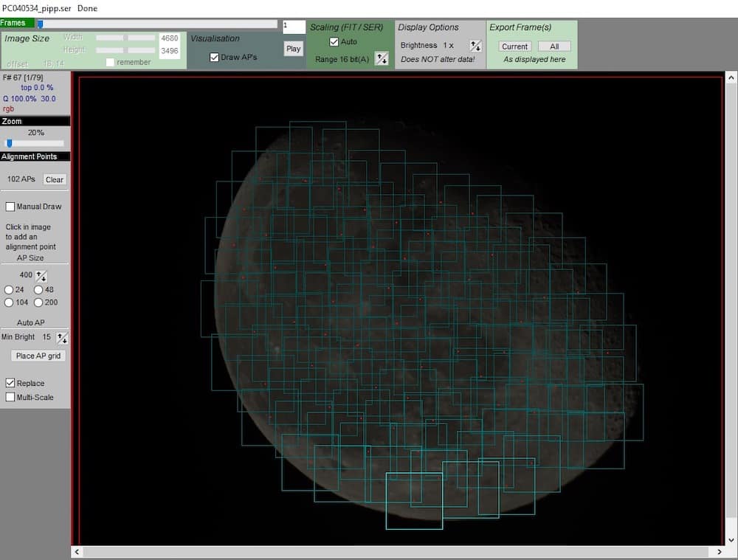Click the AP Size 400 stepper arrows
This screenshot has height=560, width=738.
41,276
